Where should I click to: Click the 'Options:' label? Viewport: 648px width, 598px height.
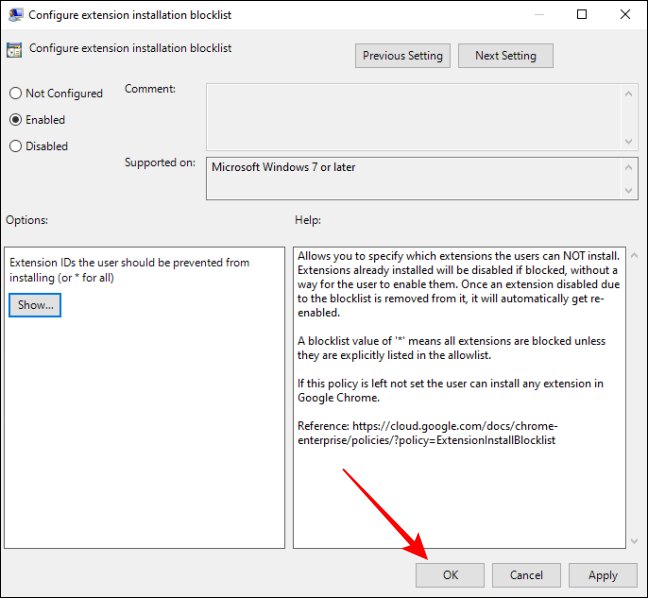click(x=27, y=220)
